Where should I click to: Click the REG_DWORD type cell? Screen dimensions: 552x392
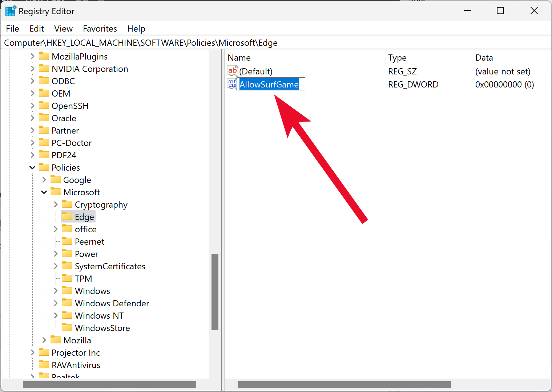pyautogui.click(x=413, y=85)
